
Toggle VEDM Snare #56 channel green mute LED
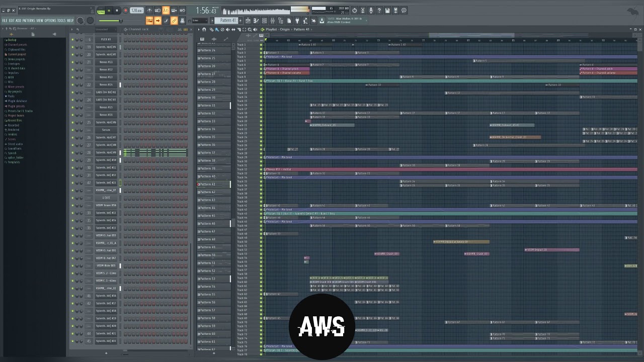click(72, 206)
